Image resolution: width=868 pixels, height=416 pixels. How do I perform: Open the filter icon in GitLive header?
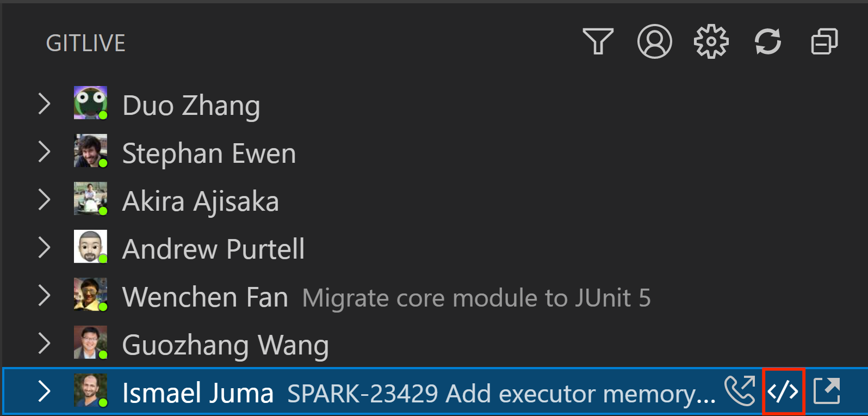click(598, 41)
